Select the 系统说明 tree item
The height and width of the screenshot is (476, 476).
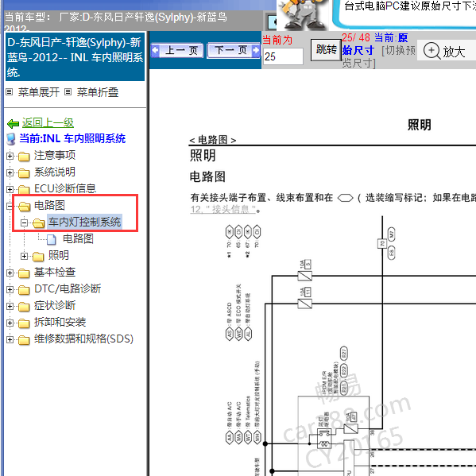[x=55, y=172]
